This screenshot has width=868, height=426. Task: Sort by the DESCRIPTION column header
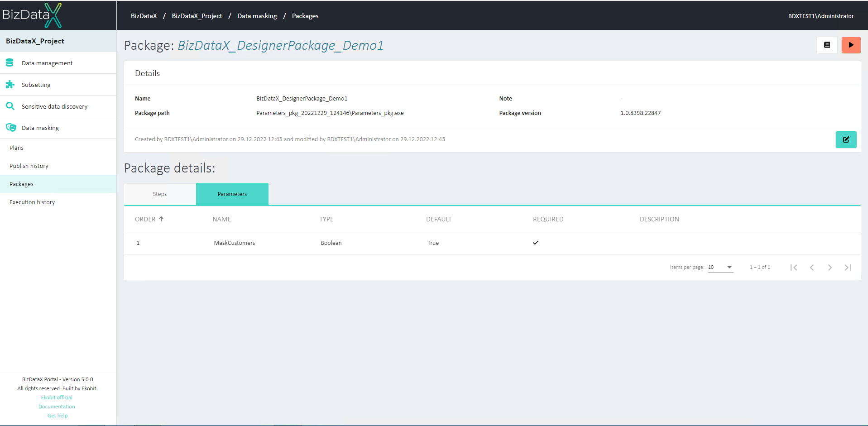pyautogui.click(x=659, y=219)
